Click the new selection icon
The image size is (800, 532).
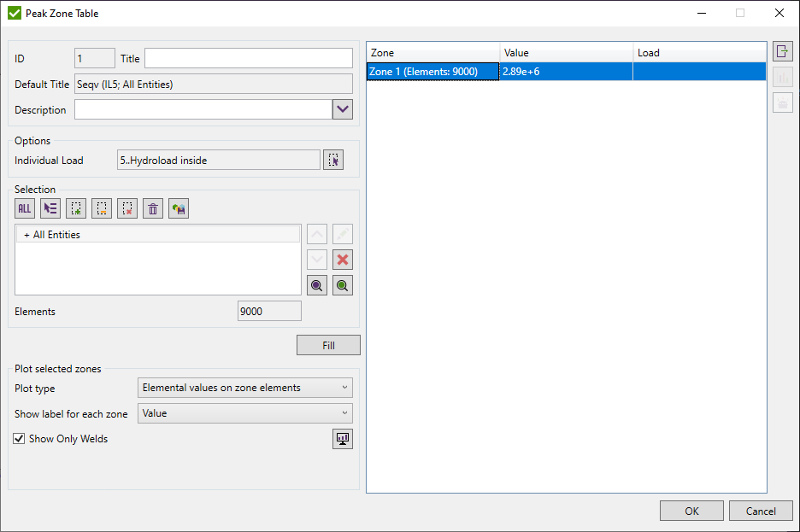(x=50, y=208)
